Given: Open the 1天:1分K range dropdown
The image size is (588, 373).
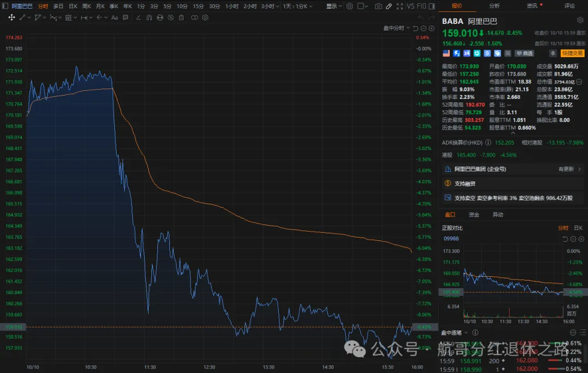Looking at the screenshot, I should point(298,6).
